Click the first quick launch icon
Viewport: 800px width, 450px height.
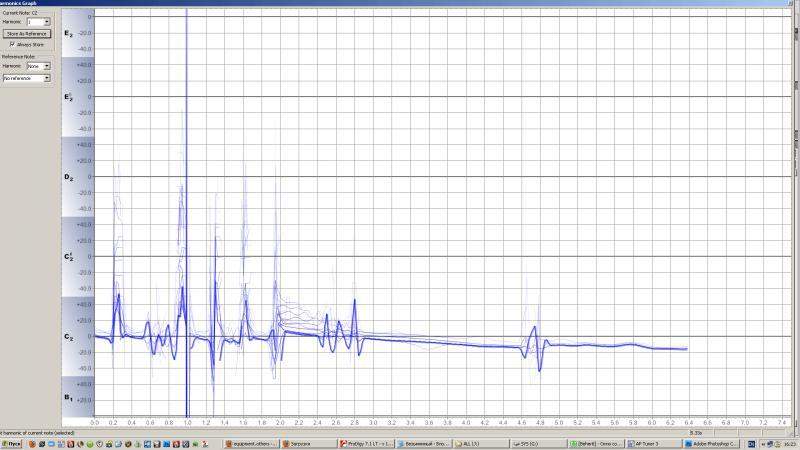(x=34, y=443)
